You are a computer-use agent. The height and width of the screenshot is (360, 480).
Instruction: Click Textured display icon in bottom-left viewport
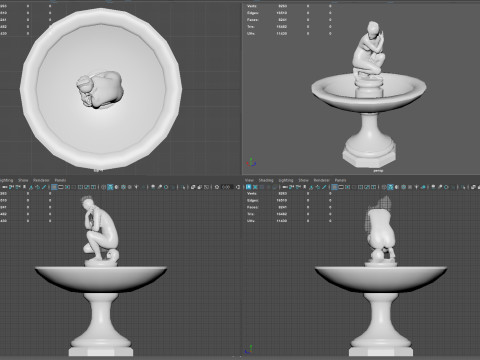coord(130,187)
